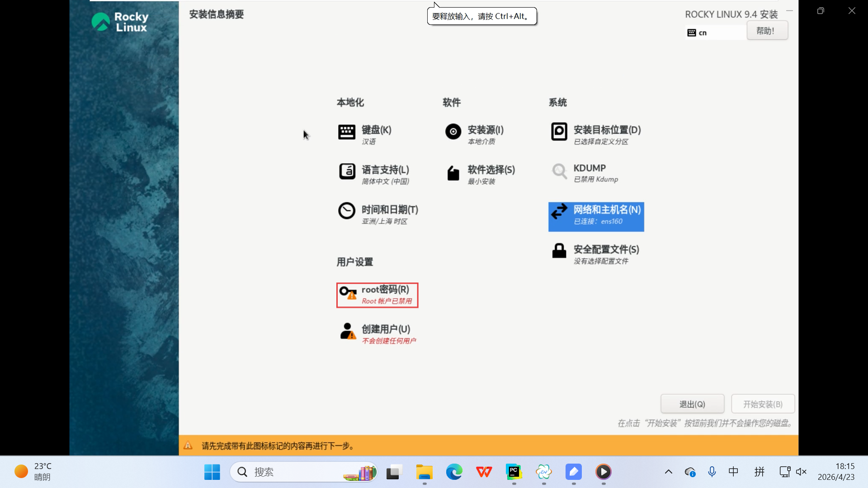This screenshot has width=868, height=488.
Task: Toggle the muted volume icon in the taskbar
Action: pyautogui.click(x=801, y=472)
